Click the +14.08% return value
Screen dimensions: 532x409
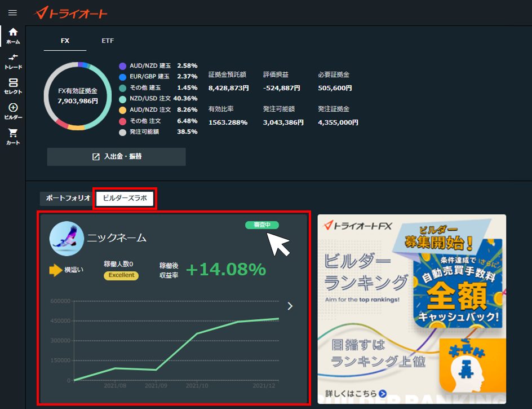(x=226, y=270)
